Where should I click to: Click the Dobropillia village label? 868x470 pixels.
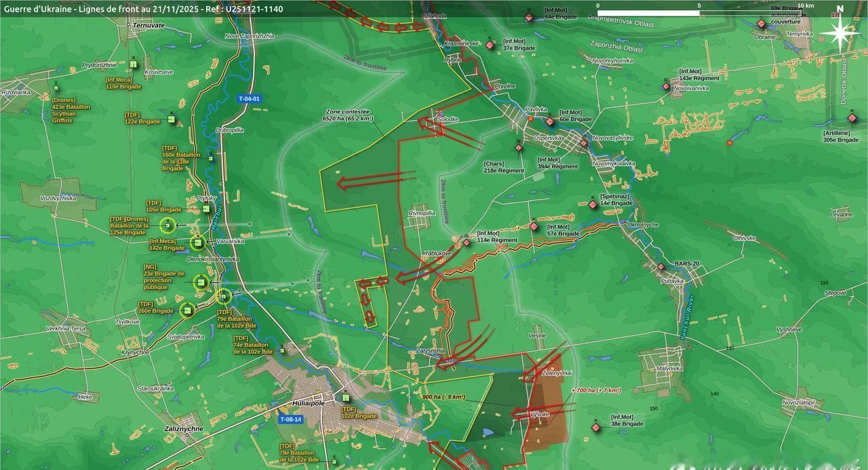230,130
